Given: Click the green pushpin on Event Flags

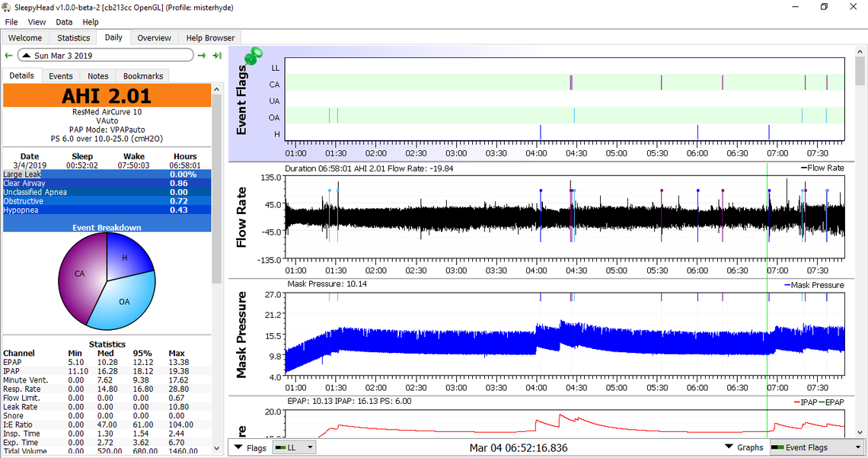Looking at the screenshot, I should [x=254, y=56].
